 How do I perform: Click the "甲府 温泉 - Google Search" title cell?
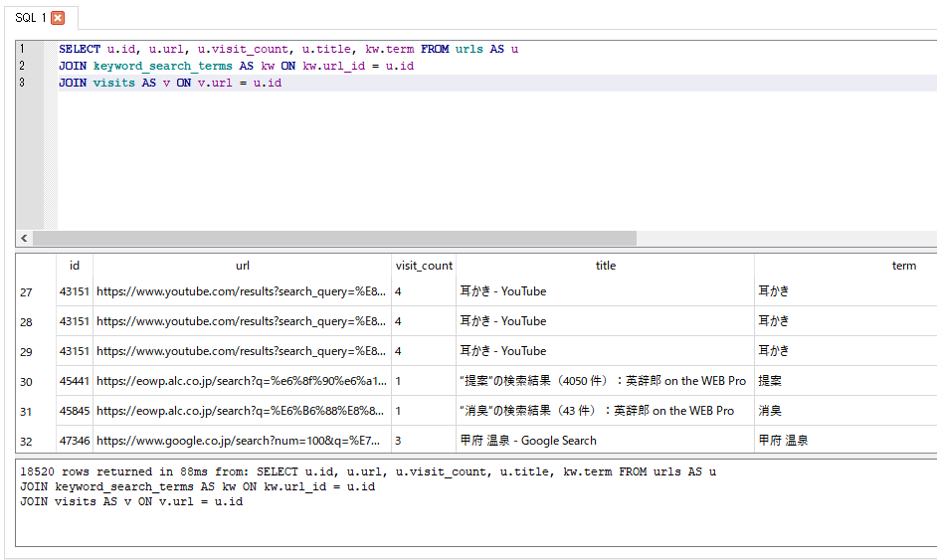coord(528,441)
